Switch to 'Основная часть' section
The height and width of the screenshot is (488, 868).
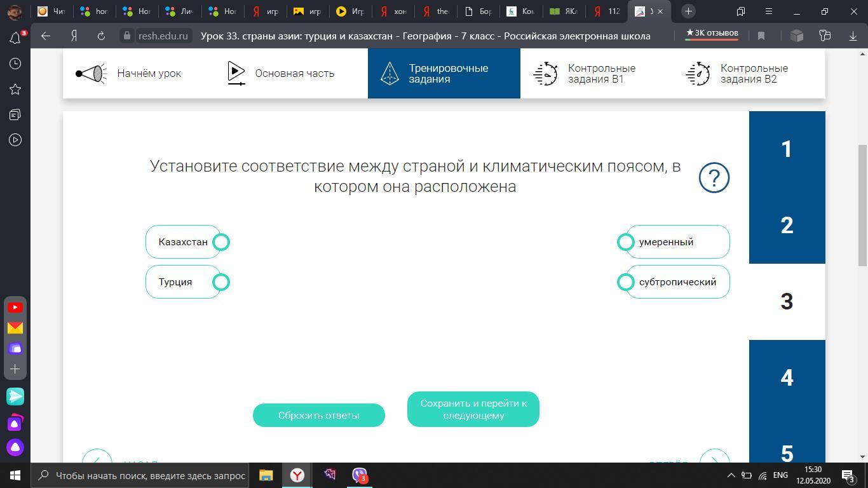pos(281,74)
